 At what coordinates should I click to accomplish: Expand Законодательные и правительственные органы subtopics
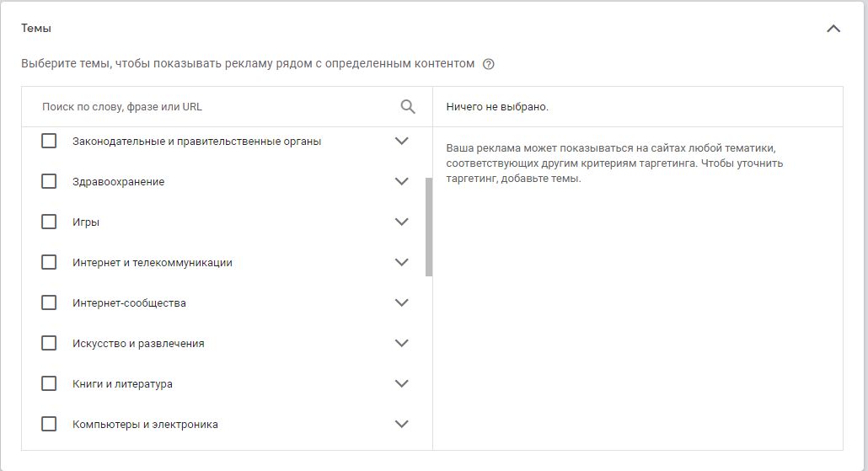(x=401, y=142)
